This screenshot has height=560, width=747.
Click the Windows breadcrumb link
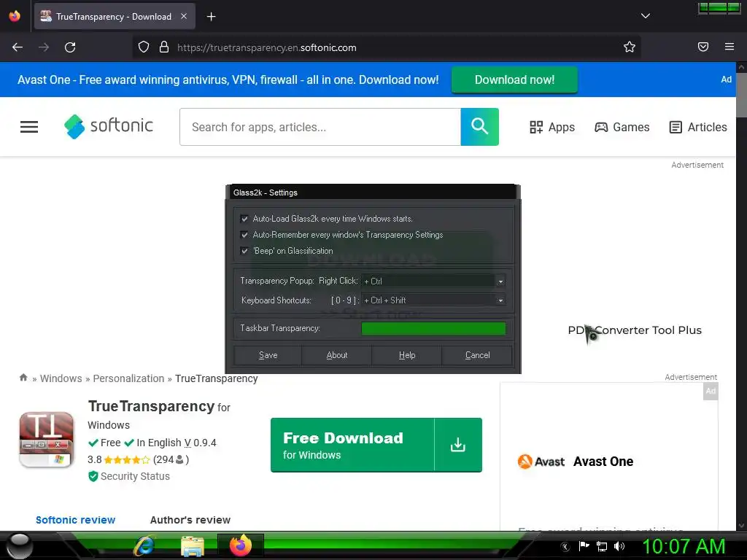(x=61, y=378)
